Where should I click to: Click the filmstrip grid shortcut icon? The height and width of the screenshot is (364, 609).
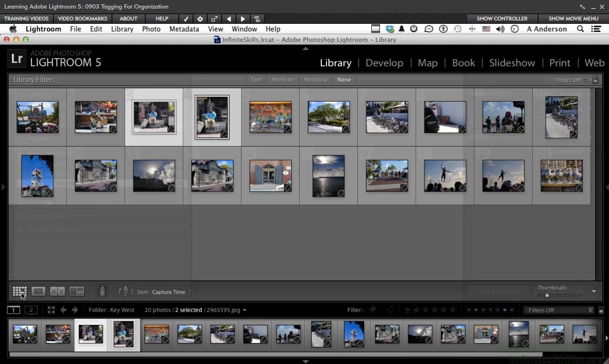(51, 310)
